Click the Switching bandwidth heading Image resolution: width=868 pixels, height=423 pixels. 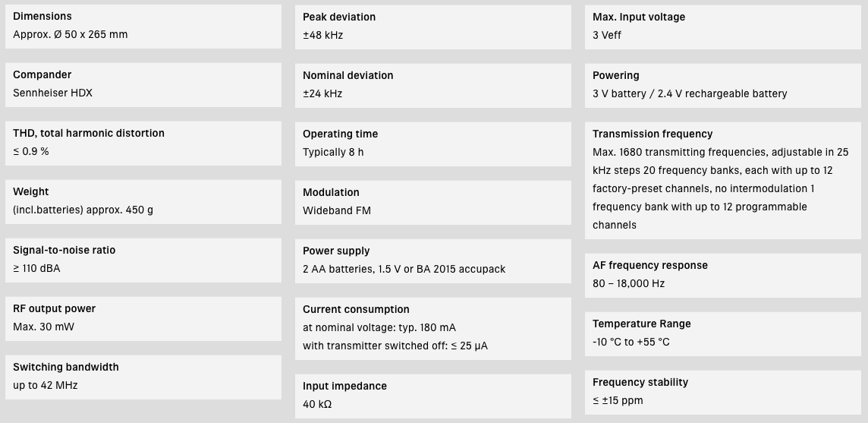(66, 367)
